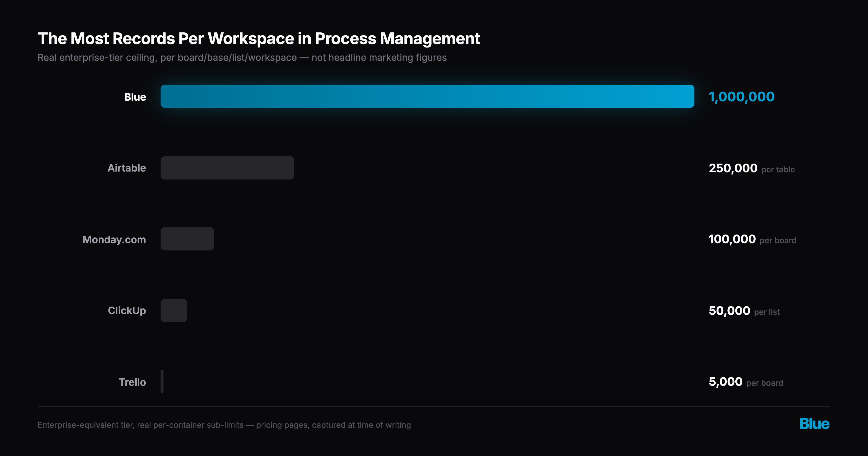
Task: Click the Blue row label
Action: pyautogui.click(x=135, y=97)
